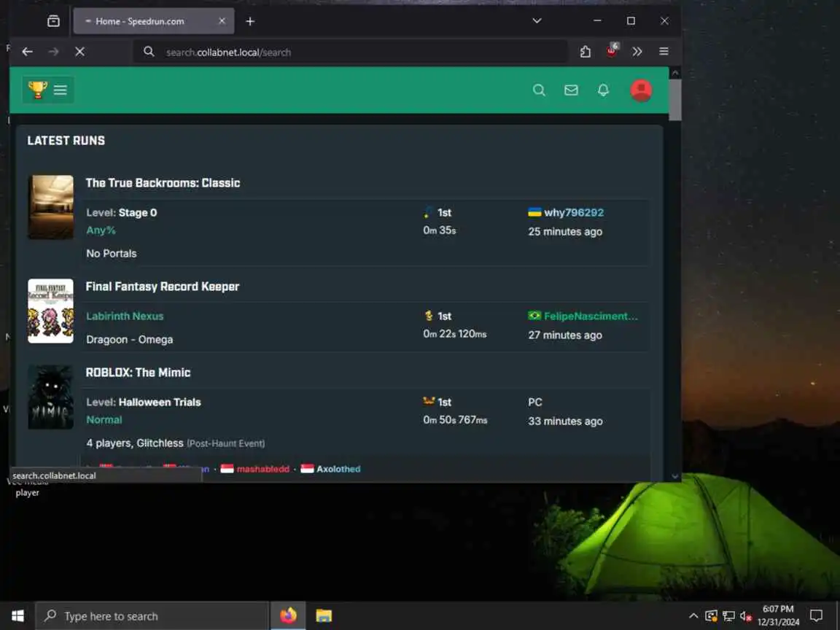Open the messages envelope icon
The height and width of the screenshot is (630, 840).
tap(571, 90)
